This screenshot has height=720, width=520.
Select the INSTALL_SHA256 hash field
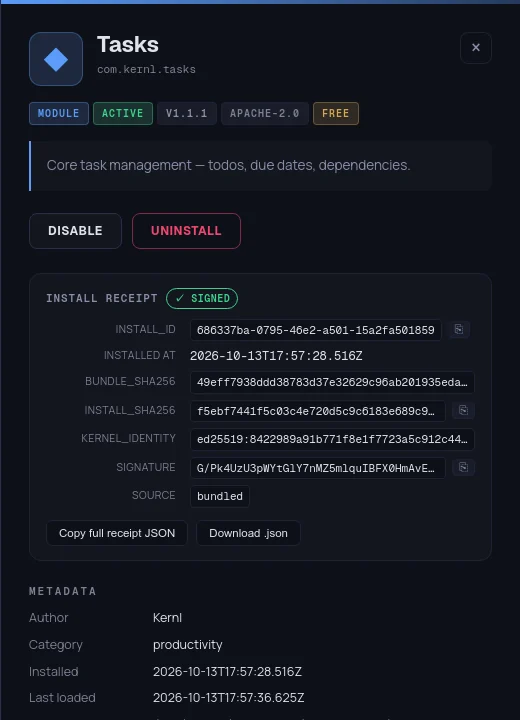click(x=317, y=411)
